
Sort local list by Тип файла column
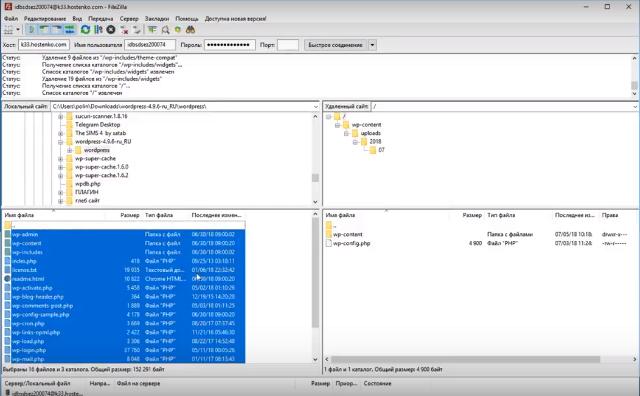159,215
